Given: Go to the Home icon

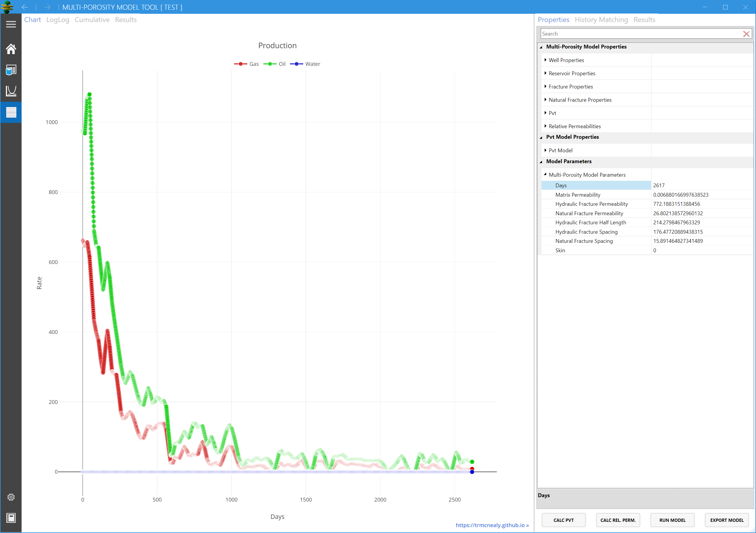Looking at the screenshot, I should (11, 49).
